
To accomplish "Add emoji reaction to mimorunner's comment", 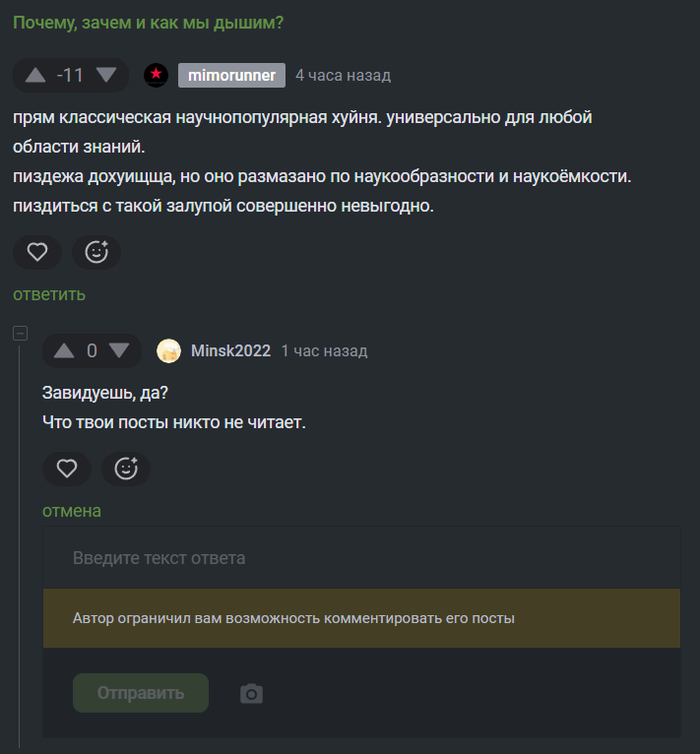I will pos(96,252).
